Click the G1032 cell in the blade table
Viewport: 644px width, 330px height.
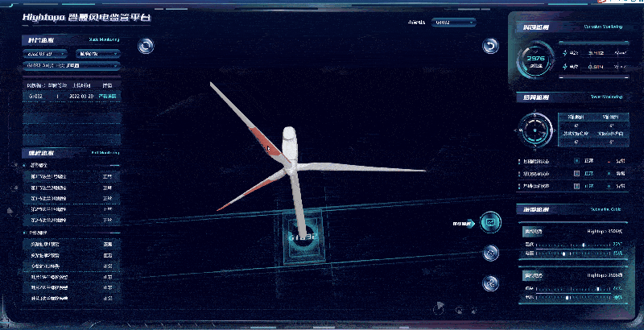35,96
